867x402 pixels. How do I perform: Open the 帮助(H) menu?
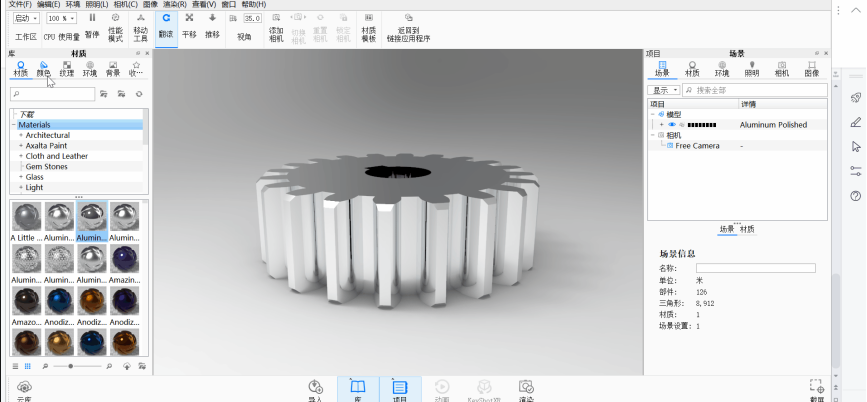point(254,4)
